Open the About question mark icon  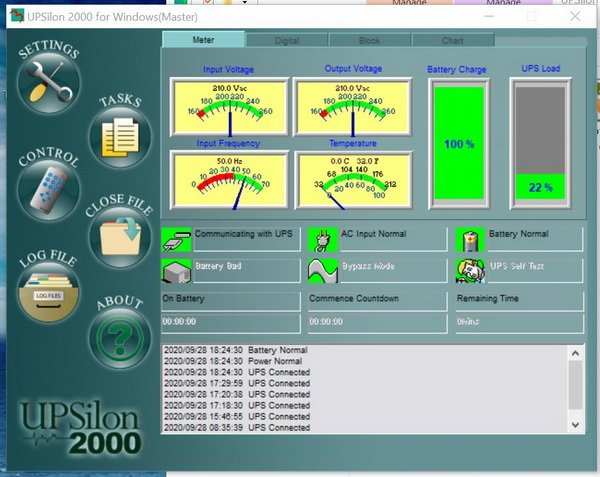click(120, 338)
